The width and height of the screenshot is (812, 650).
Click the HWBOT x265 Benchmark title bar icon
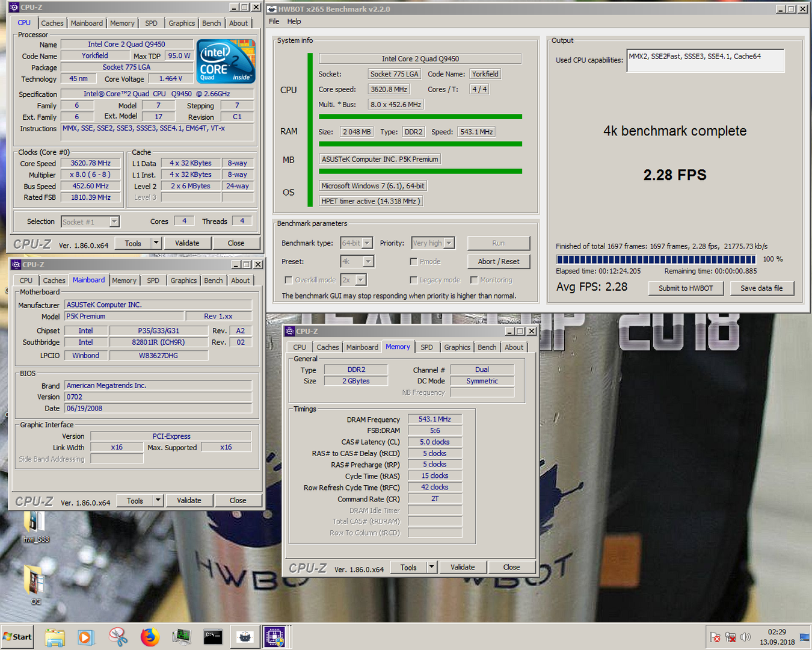(272, 9)
